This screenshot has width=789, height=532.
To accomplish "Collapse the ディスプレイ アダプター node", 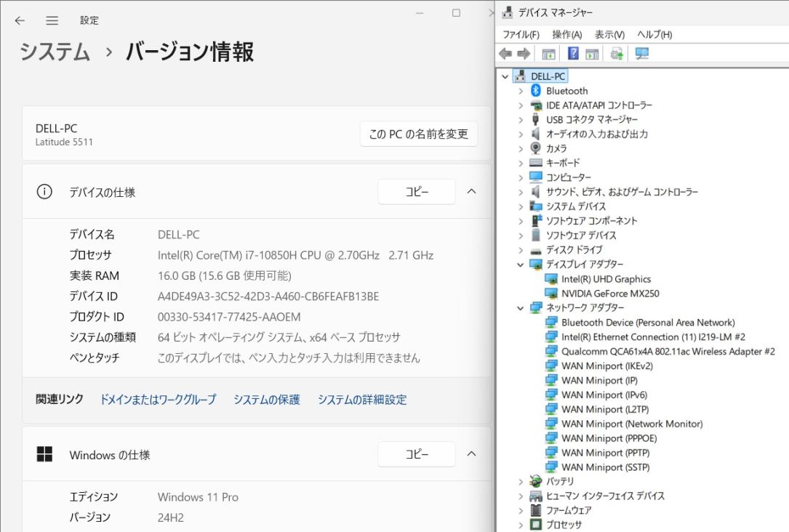I will pyautogui.click(x=521, y=265).
